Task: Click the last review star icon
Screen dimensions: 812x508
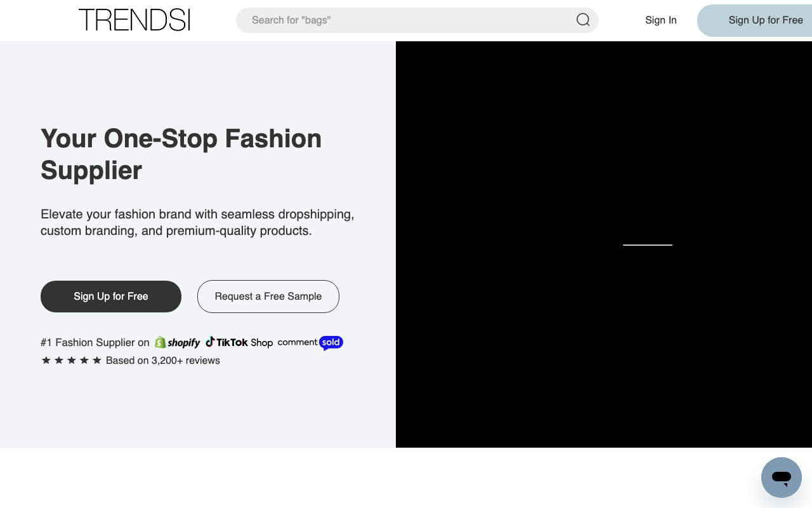Action: pos(96,360)
